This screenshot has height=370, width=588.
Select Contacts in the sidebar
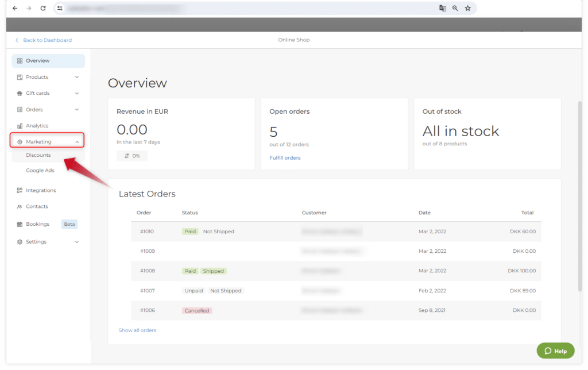tap(37, 206)
